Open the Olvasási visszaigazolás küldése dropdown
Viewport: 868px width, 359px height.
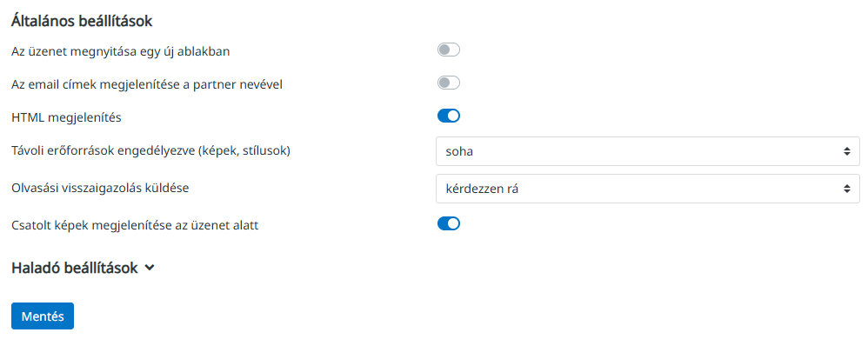point(647,188)
